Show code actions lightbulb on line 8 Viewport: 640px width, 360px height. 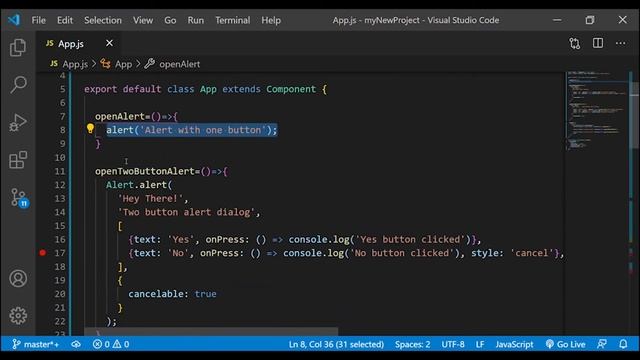click(90, 129)
